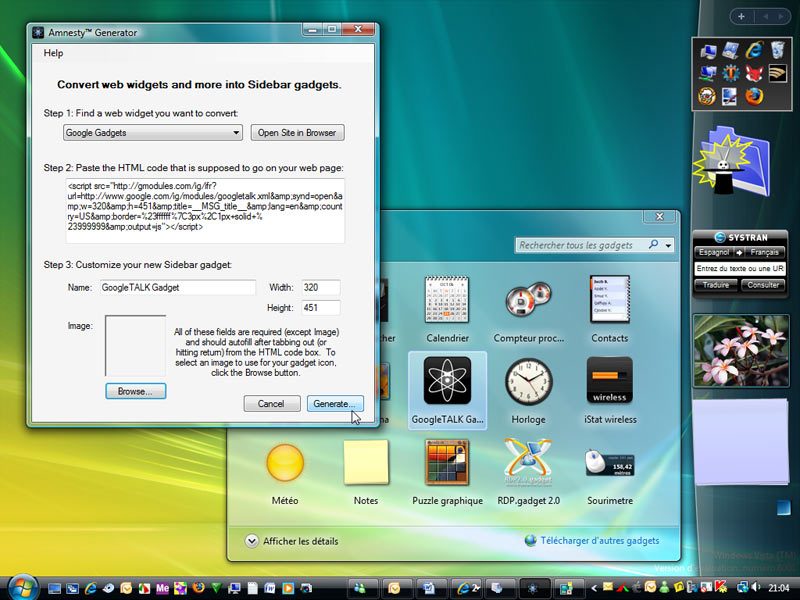This screenshot has width=800, height=600.
Task: Click the gadget Name text field
Action: 177,288
